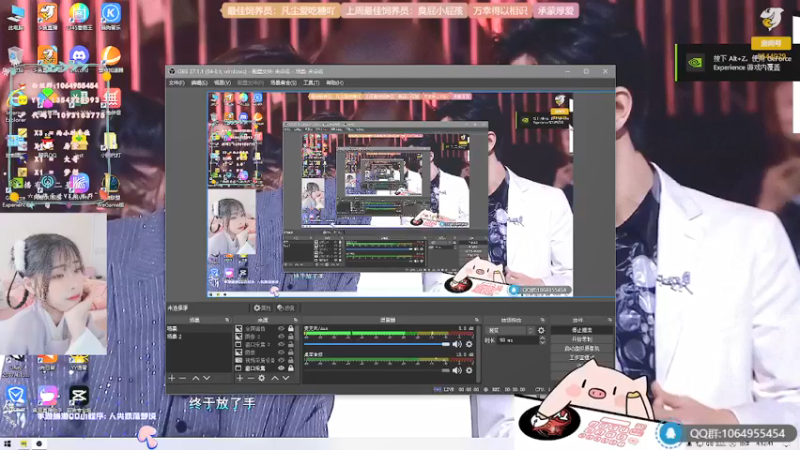Move the selected source down with the arrow
The width and height of the screenshot is (800, 450).
[x=286, y=379]
